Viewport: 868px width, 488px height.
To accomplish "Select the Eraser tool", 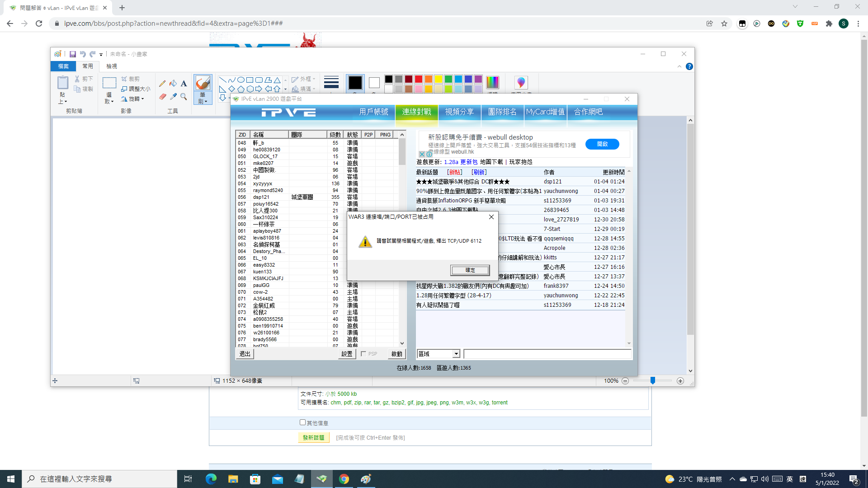I will [162, 96].
